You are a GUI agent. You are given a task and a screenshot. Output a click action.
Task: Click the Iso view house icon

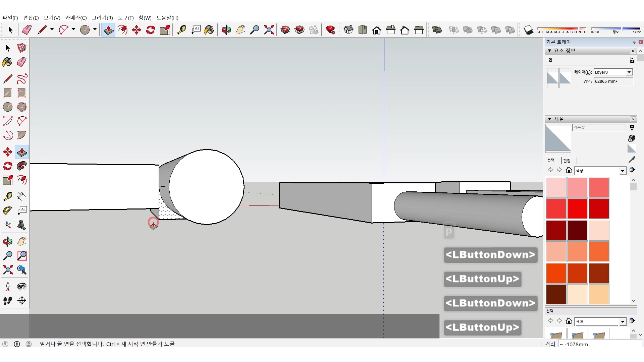(348, 30)
